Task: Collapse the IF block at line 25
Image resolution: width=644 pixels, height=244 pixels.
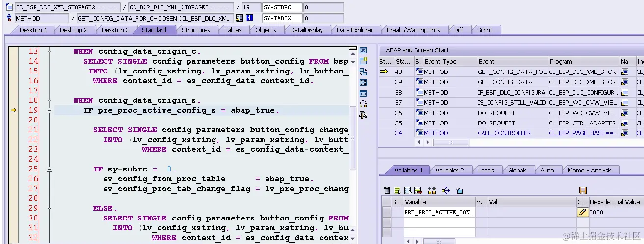Action: 49,169
